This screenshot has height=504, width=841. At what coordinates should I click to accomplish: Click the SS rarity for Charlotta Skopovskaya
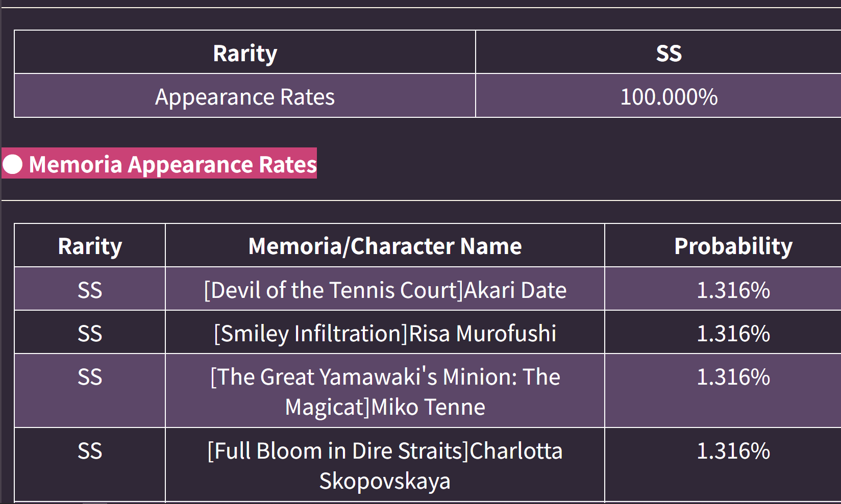(x=90, y=450)
